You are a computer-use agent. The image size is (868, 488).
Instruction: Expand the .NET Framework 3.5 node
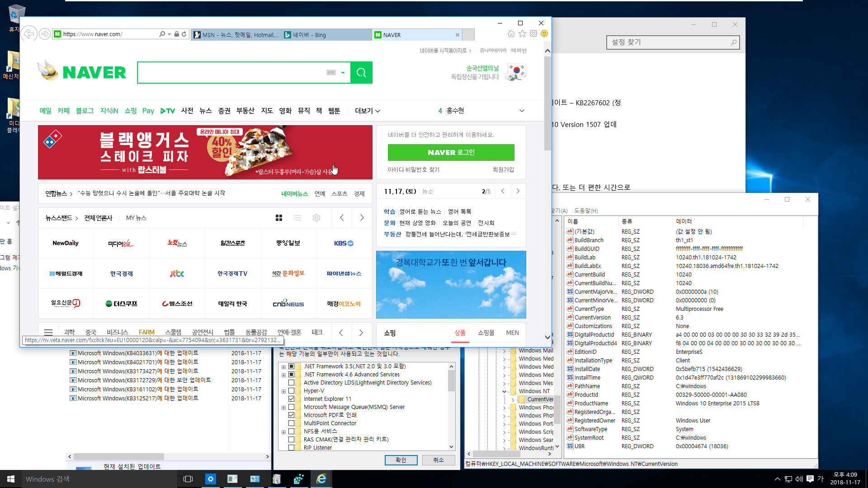pyautogui.click(x=283, y=366)
